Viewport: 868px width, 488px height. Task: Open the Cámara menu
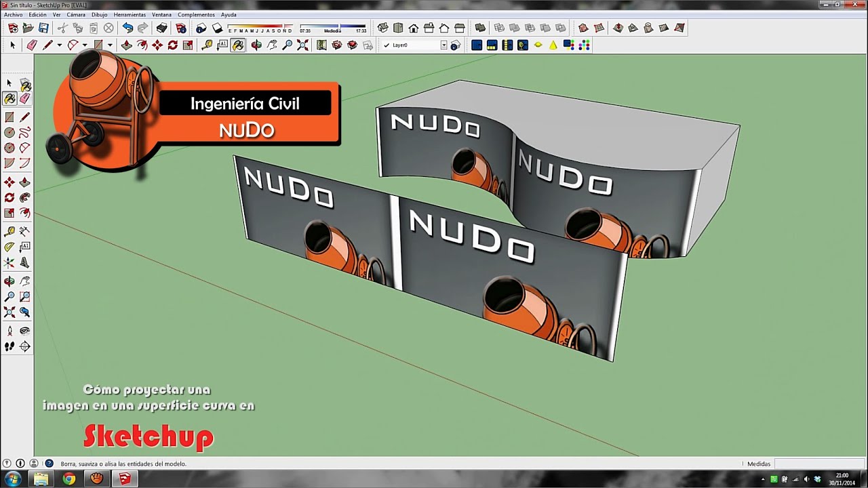tap(76, 14)
